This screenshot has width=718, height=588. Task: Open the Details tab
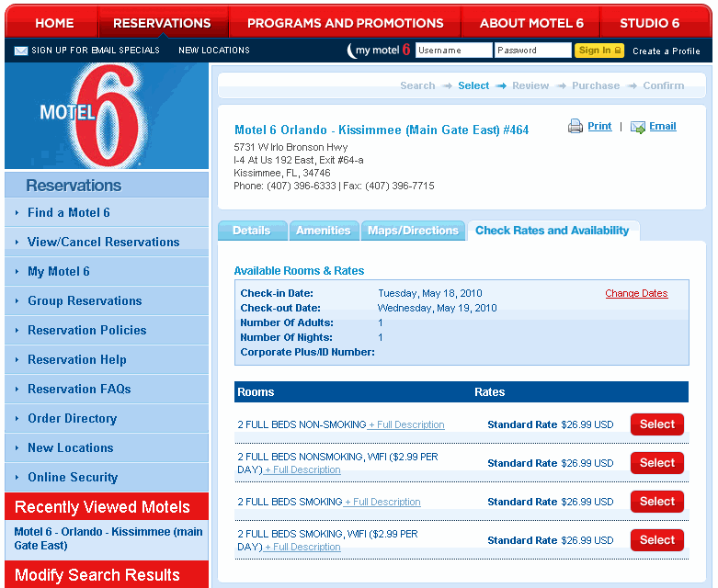[251, 231]
